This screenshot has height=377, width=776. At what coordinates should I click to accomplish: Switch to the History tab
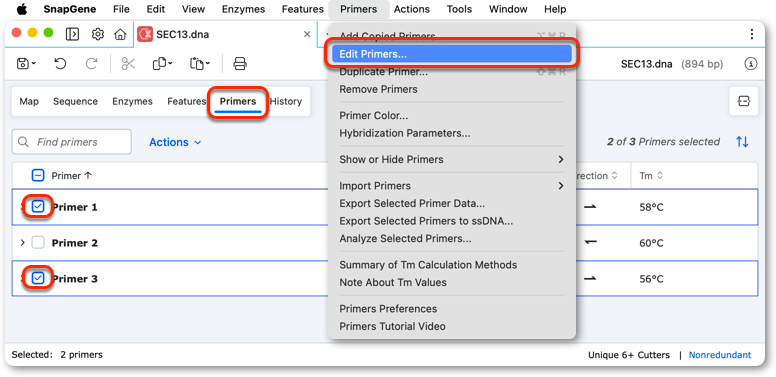point(286,101)
